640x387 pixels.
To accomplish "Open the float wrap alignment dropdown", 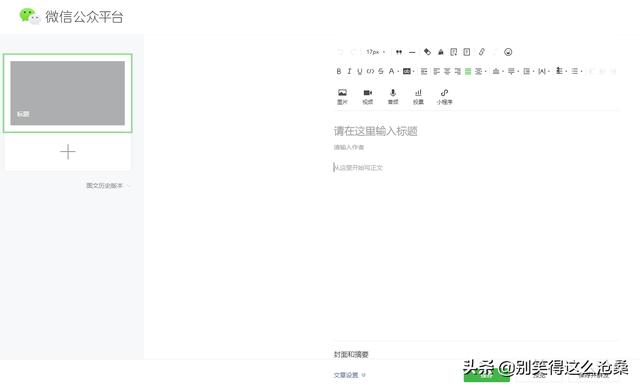I will pyautogui.click(x=480, y=71).
